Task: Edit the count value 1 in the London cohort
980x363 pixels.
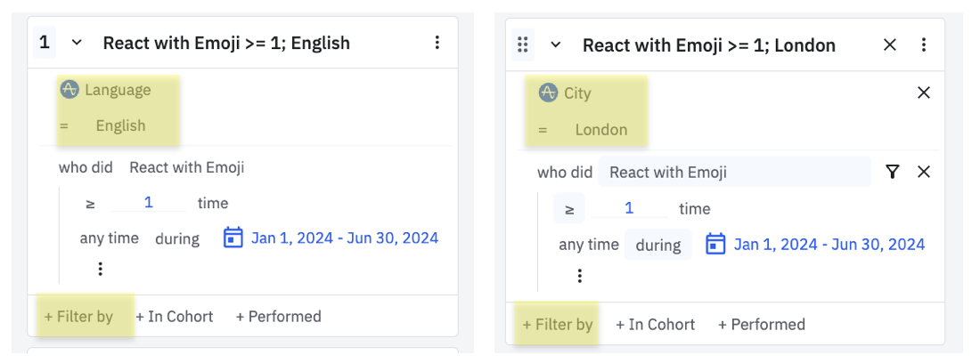Action: tap(629, 208)
